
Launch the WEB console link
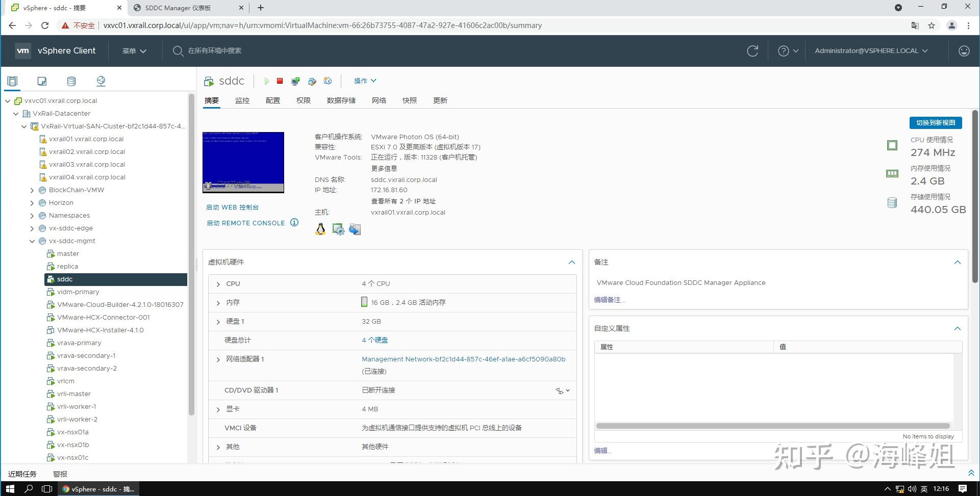(232, 207)
